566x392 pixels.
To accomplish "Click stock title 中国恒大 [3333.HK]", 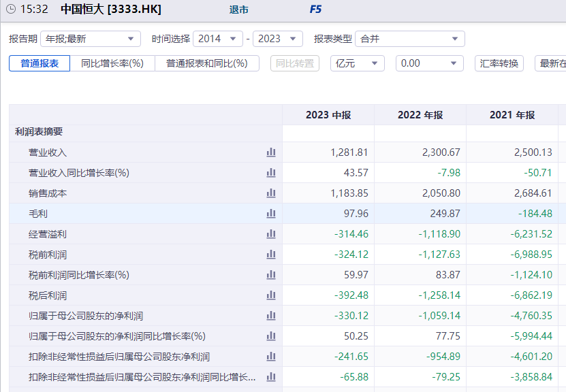I will tap(111, 9).
